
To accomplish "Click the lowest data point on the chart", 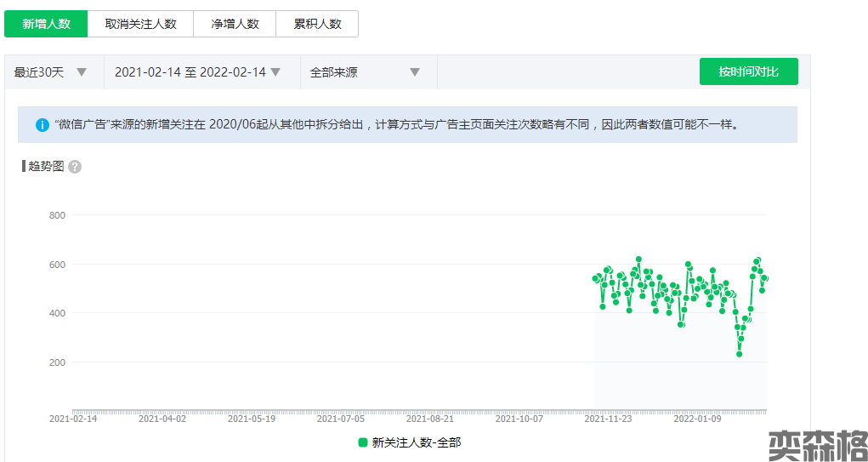I will [x=739, y=354].
